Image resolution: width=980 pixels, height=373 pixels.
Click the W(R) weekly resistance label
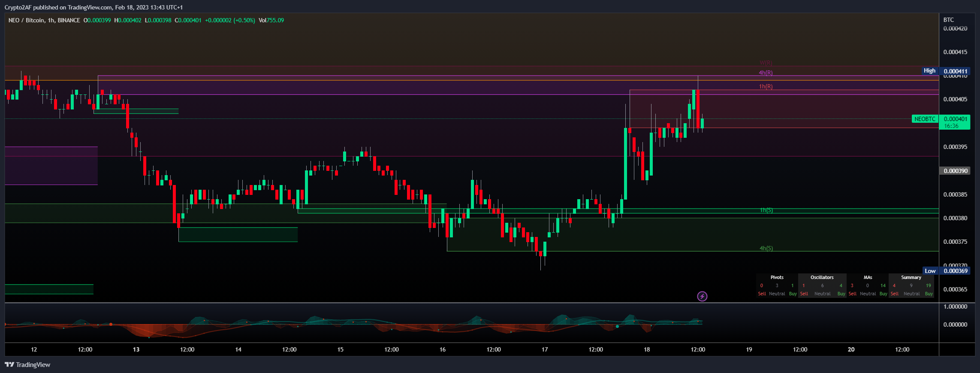pyautogui.click(x=766, y=63)
